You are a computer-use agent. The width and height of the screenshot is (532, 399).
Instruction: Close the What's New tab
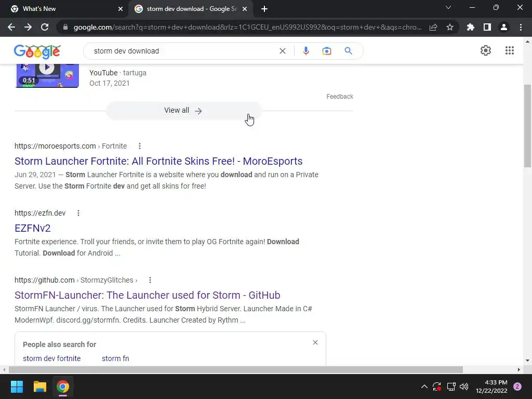pos(121,9)
